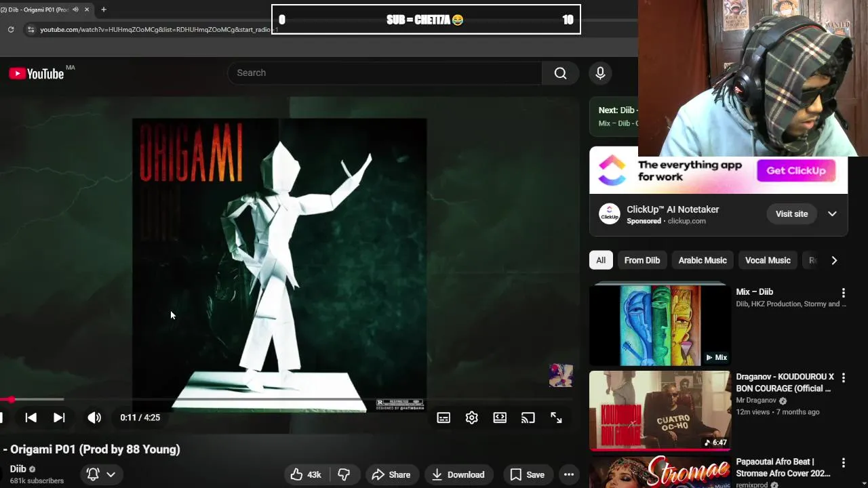
Task: Open more actions ellipsis below video
Action: tap(569, 474)
